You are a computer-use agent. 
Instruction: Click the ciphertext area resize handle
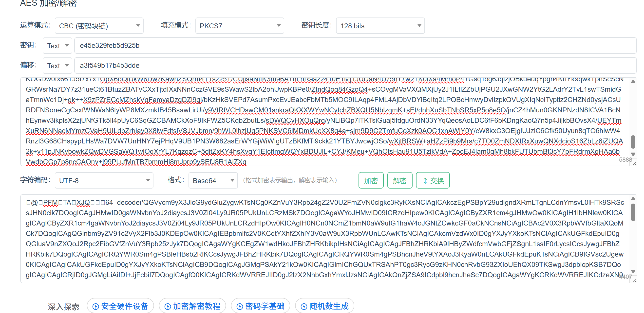(634, 164)
